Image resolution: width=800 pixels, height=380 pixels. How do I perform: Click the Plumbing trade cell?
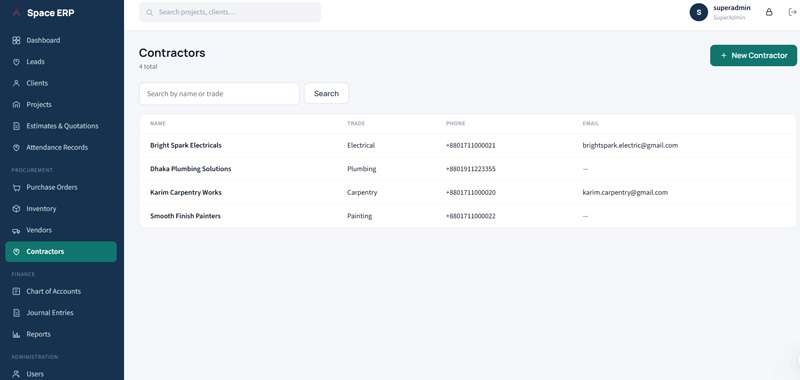point(361,169)
